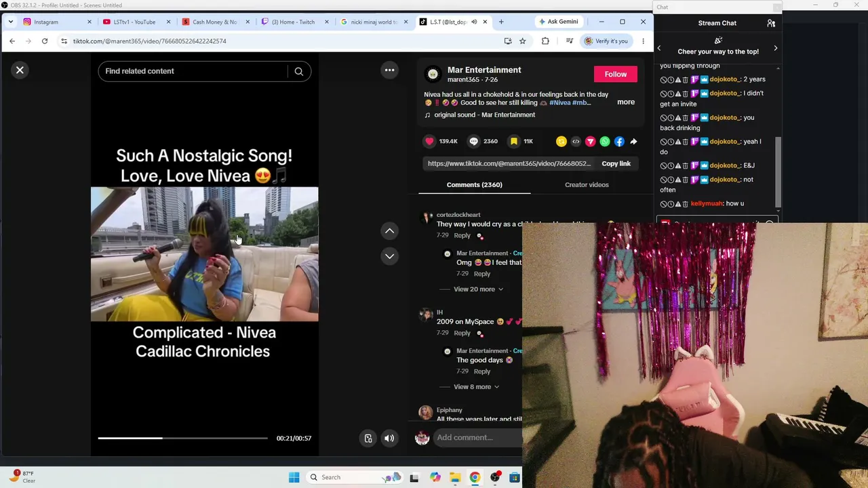Advance chat banner with right chevron

tap(775, 48)
